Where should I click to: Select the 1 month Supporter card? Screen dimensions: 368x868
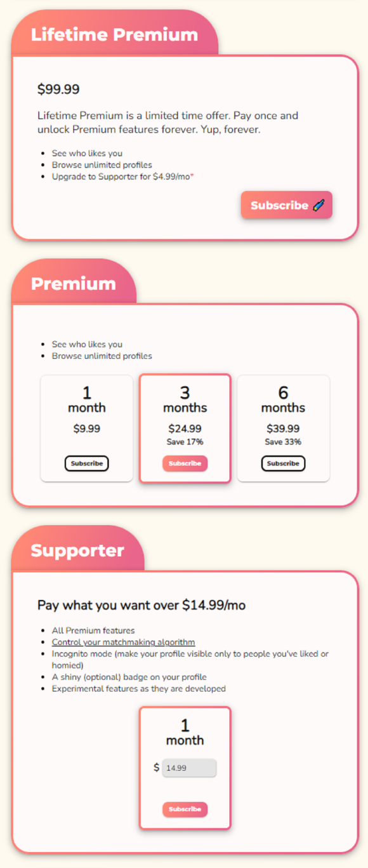(x=185, y=737)
